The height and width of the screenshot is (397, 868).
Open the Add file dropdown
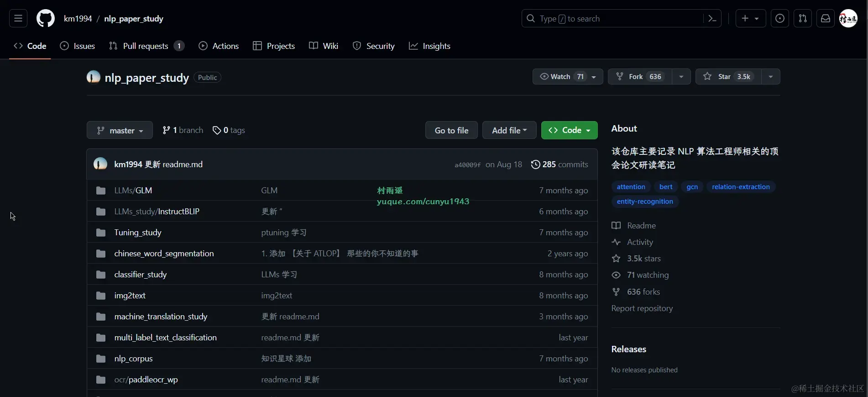[509, 130]
